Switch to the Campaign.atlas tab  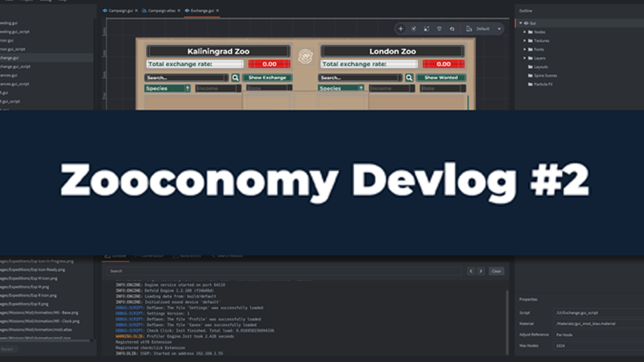159,10
